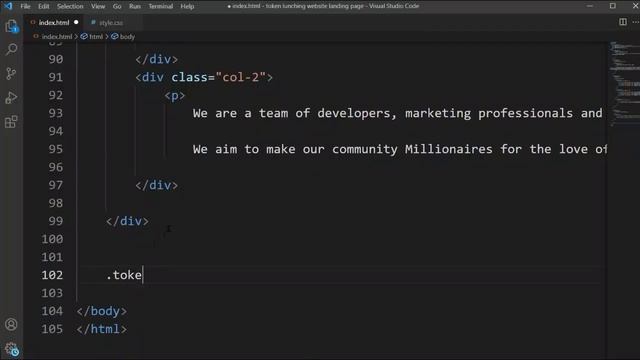Click the </div> tag on line 90
The width and height of the screenshot is (640, 360).
[157, 60]
